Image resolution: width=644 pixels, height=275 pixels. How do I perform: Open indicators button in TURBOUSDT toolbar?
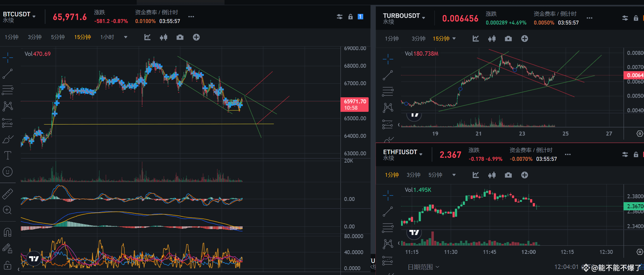coord(476,39)
